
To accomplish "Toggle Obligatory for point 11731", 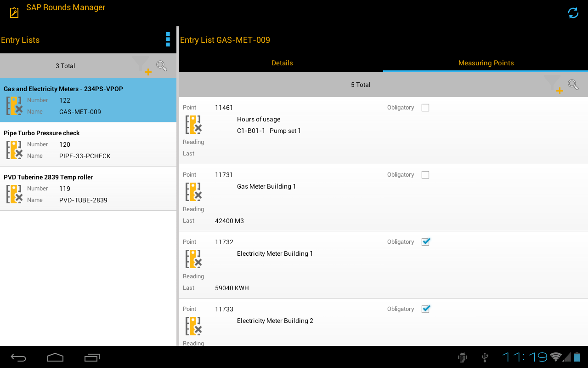I will (425, 175).
